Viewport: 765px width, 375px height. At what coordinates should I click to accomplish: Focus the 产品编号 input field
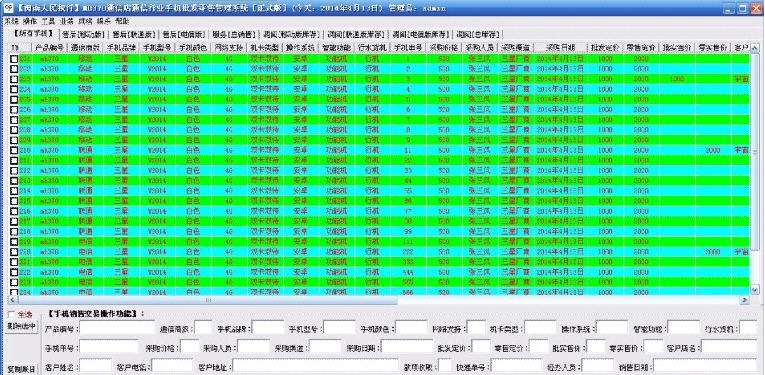click(117, 328)
